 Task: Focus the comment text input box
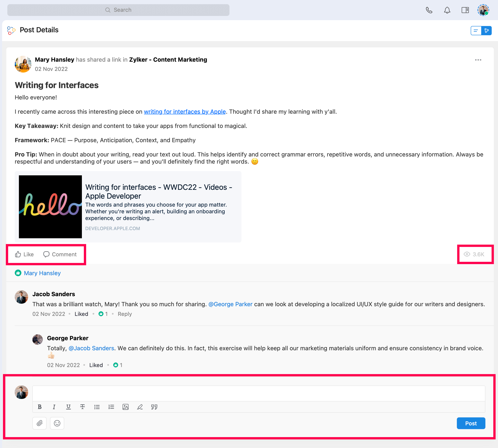[259, 394]
